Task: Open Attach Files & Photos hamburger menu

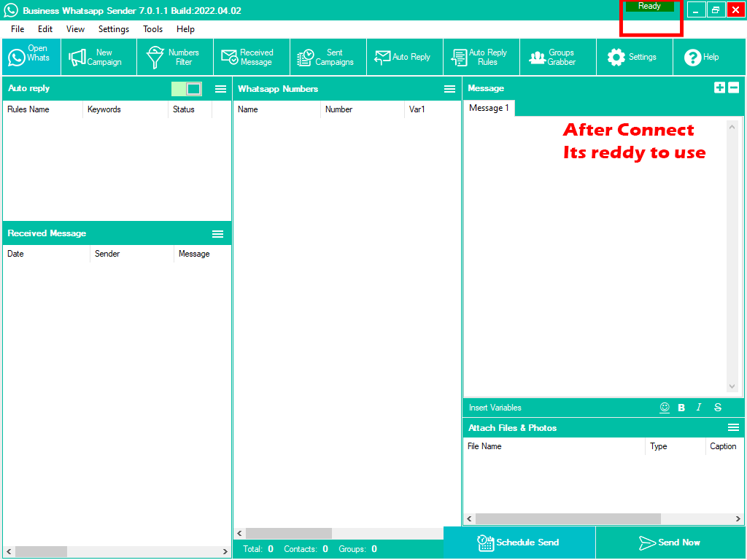Action: point(733,427)
